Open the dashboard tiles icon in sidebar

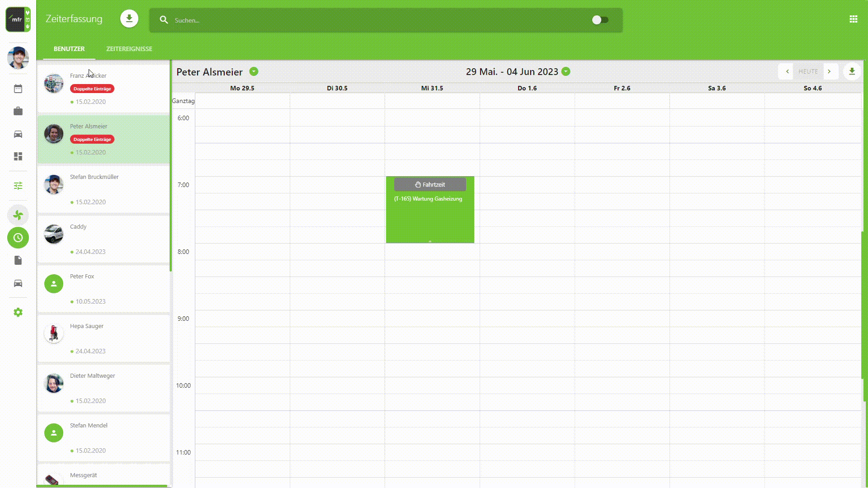pyautogui.click(x=18, y=156)
